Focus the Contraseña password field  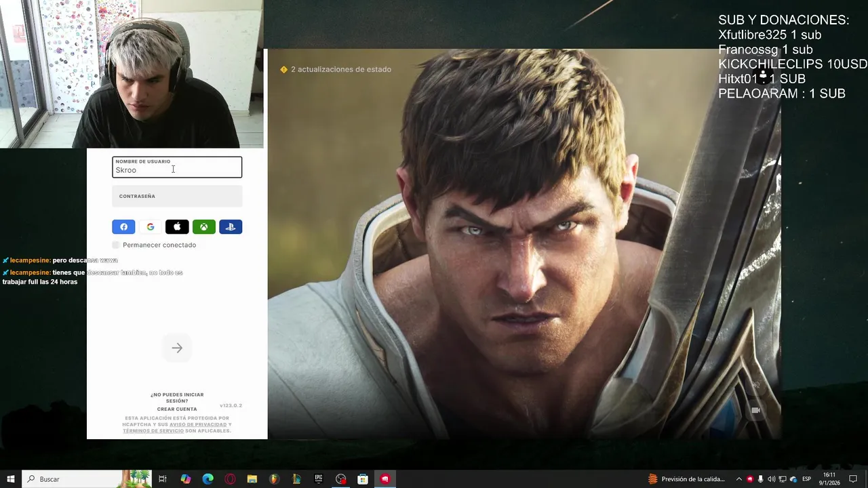pyautogui.click(x=177, y=197)
